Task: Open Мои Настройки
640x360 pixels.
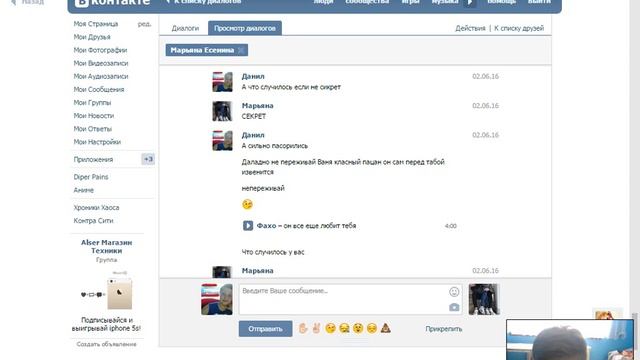Action: [97, 142]
